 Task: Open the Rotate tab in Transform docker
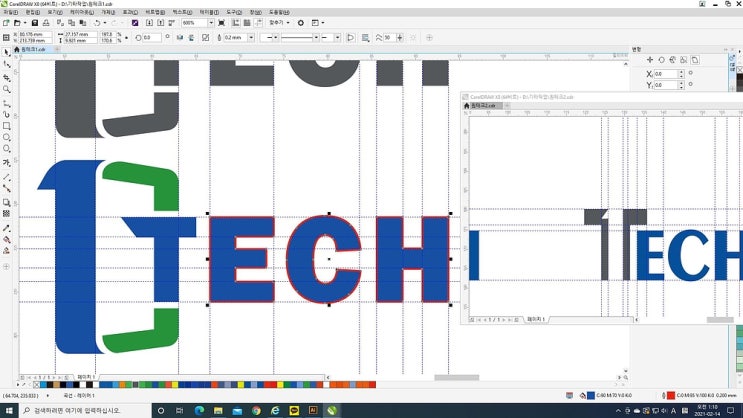(x=661, y=60)
